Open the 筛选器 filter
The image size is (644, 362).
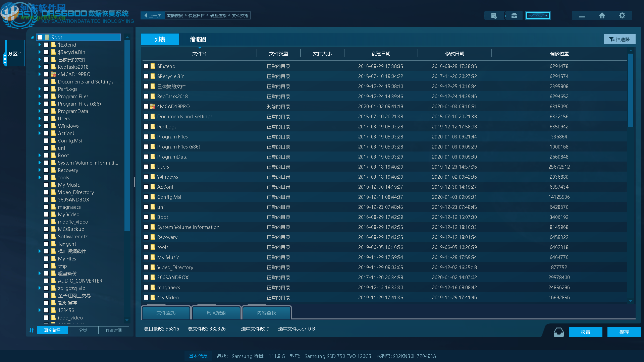pos(620,40)
